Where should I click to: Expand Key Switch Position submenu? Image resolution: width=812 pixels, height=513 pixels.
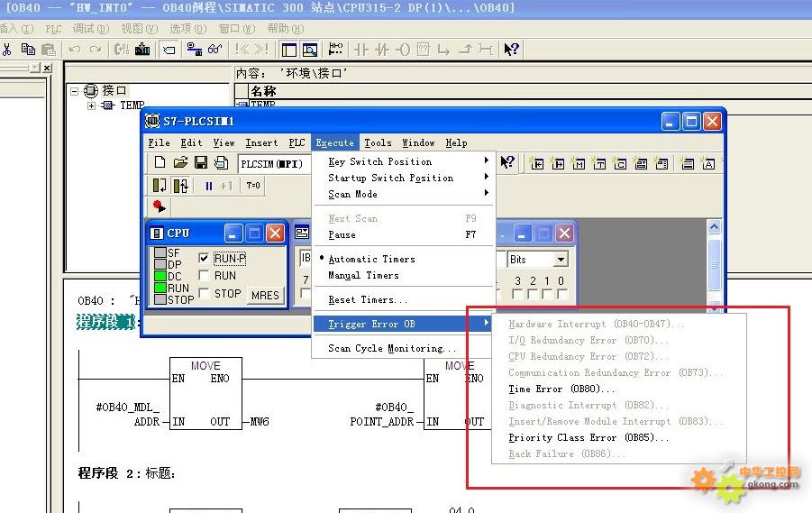point(404,161)
